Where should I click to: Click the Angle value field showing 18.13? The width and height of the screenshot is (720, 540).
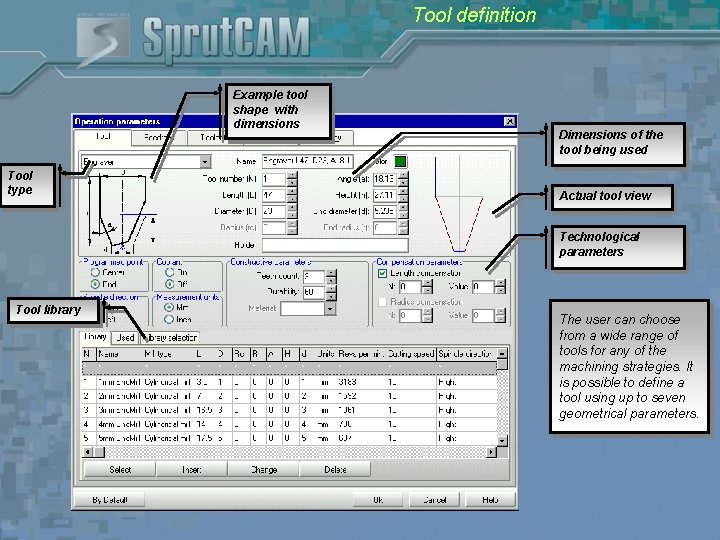(385, 179)
